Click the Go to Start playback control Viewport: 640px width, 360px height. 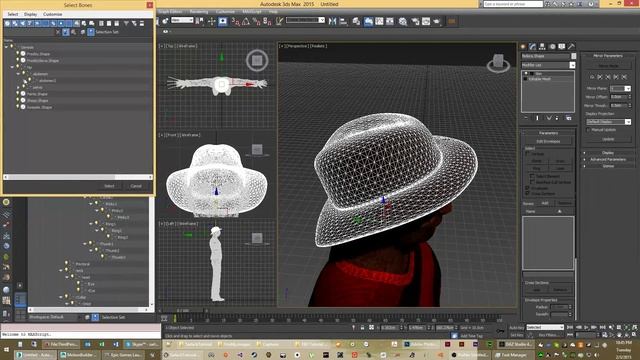coord(570,327)
